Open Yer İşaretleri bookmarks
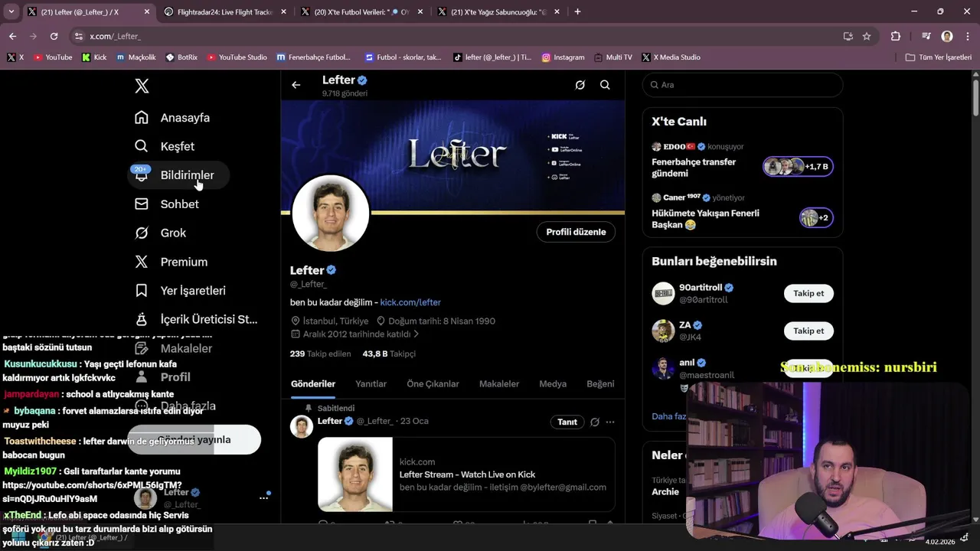This screenshot has height=551, width=980. point(181,291)
